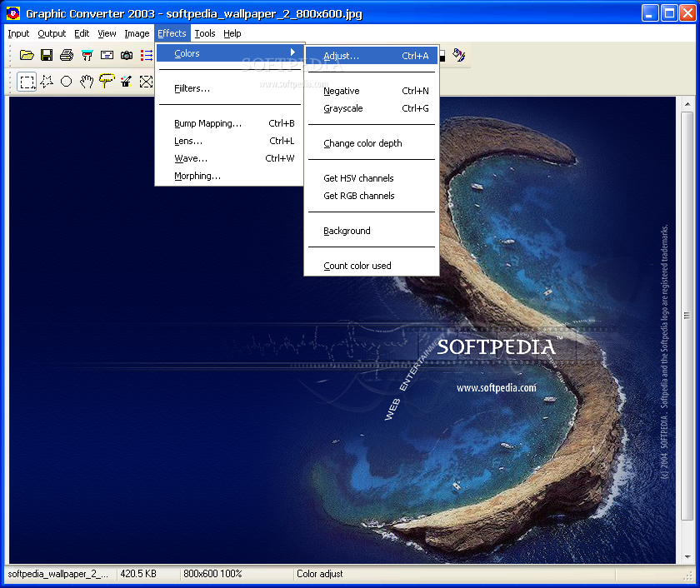Click the red-blue list toolbar icon
The width and height of the screenshot is (700, 588).
coord(147,55)
